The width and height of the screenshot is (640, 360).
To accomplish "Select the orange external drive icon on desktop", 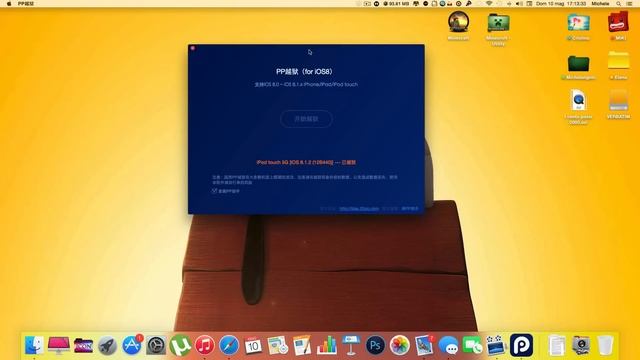I will pos(618,100).
